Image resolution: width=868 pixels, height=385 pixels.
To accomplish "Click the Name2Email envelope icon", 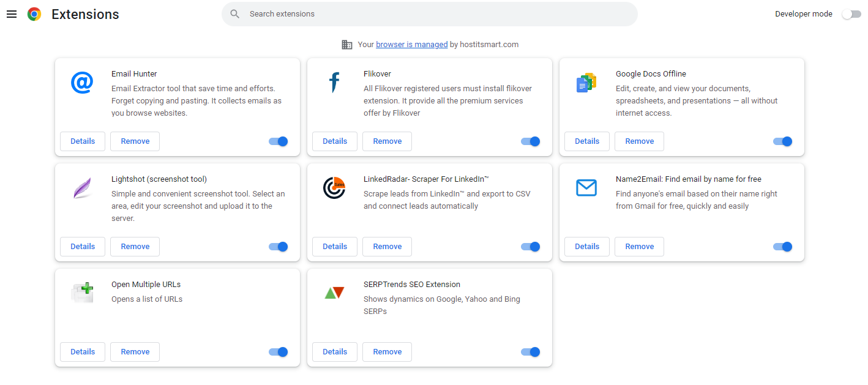I will point(586,188).
